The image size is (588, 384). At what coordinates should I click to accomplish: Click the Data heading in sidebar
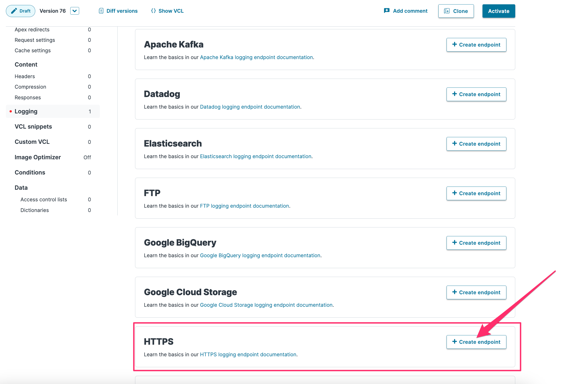click(21, 188)
